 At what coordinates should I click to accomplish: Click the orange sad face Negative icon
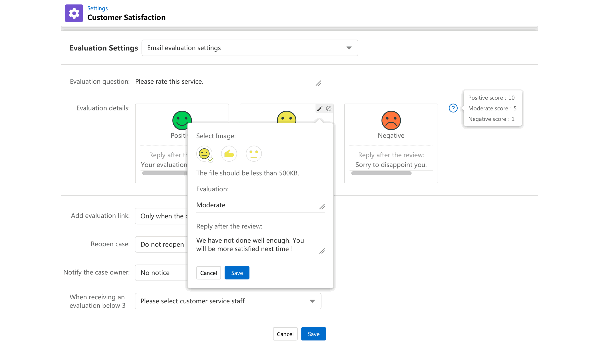391,120
